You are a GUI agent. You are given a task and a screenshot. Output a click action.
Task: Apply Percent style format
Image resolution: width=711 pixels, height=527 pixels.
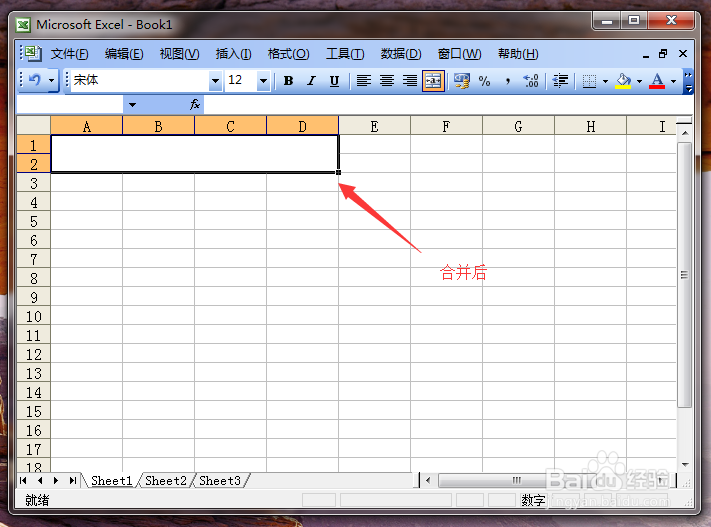click(x=484, y=81)
